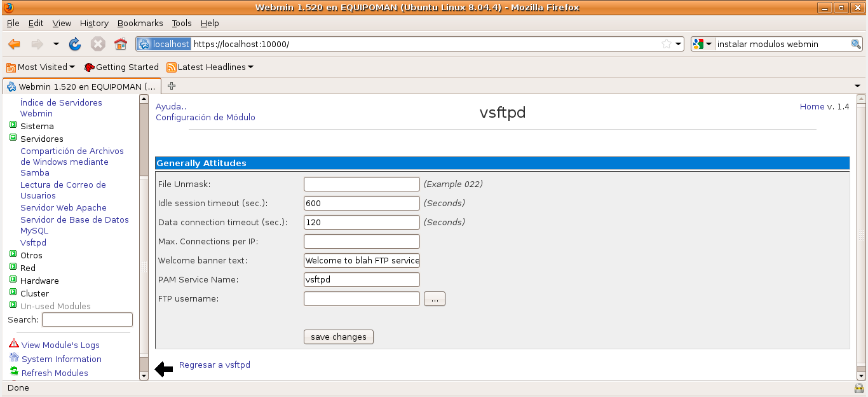This screenshot has width=868, height=397.
Task: Click inside the File Unmask field
Action: 361,184
